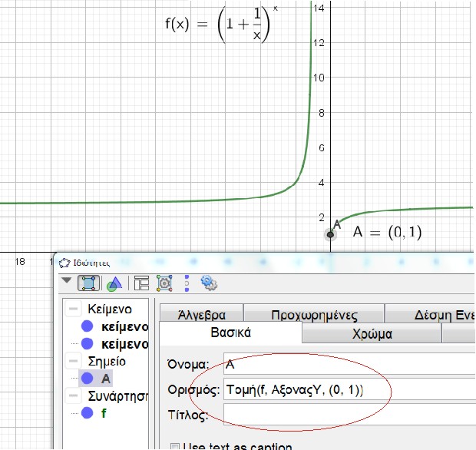476x450 pixels.
Task: Switch to the Προχωρημένες tab
Action: pos(314,313)
